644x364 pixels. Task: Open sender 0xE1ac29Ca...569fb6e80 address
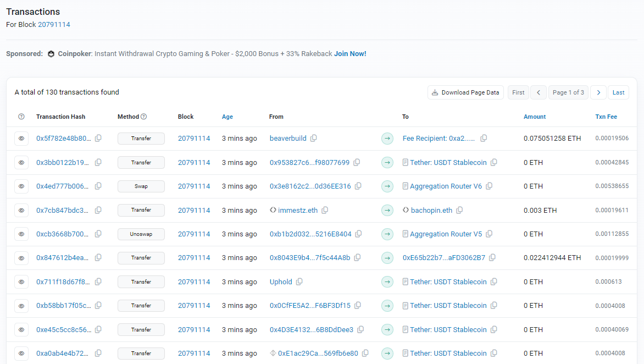318,354
